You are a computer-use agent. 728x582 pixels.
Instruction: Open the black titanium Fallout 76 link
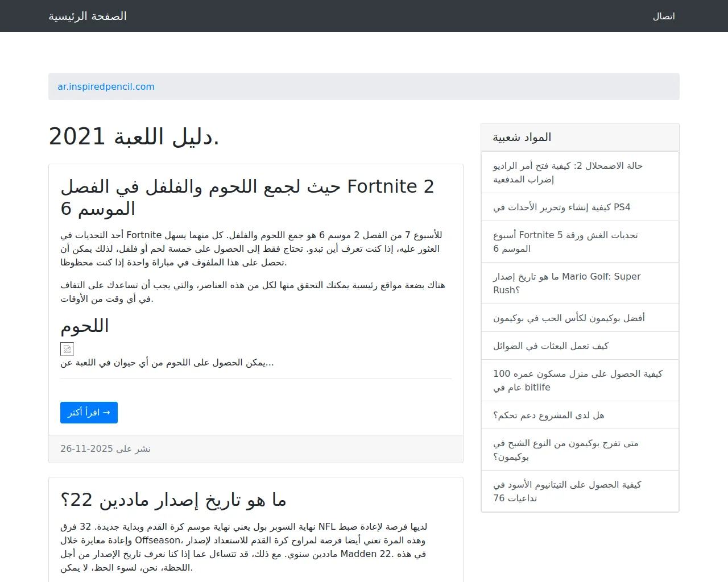point(567,491)
